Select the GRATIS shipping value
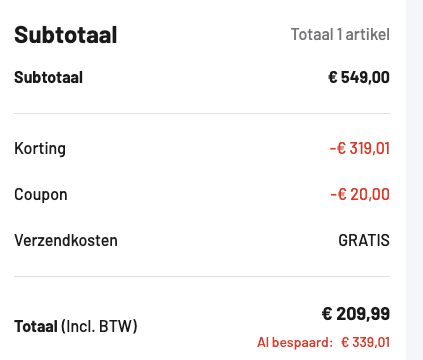 [x=364, y=240]
